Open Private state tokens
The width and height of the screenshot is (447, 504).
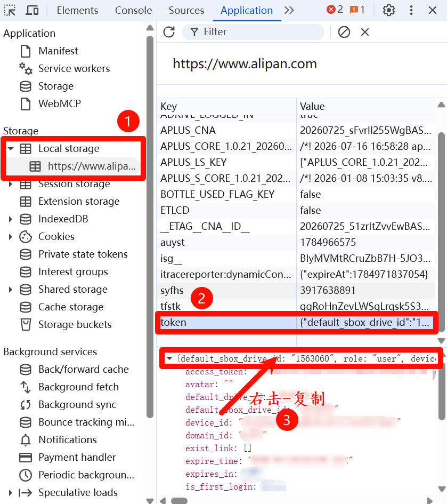(x=83, y=254)
